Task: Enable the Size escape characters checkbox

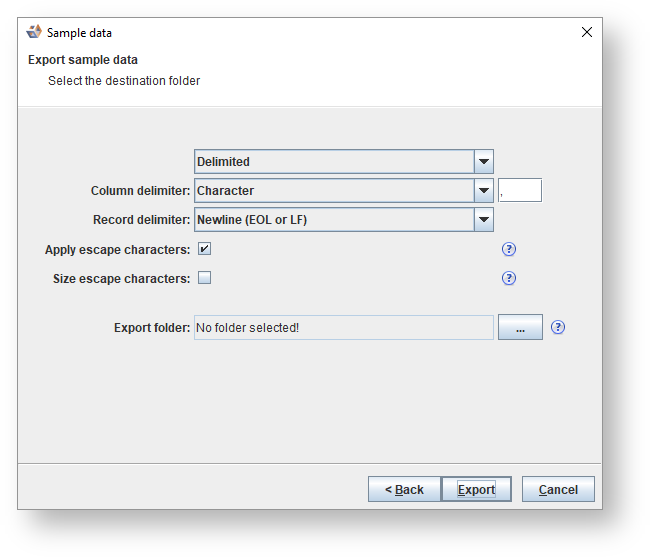Action: pos(204,279)
